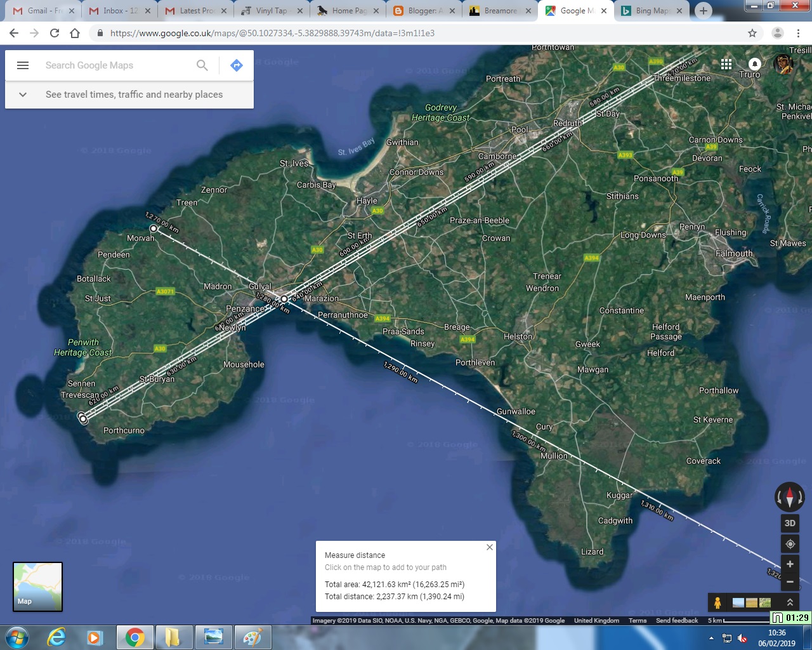Click the blue Directions icon

pos(236,65)
